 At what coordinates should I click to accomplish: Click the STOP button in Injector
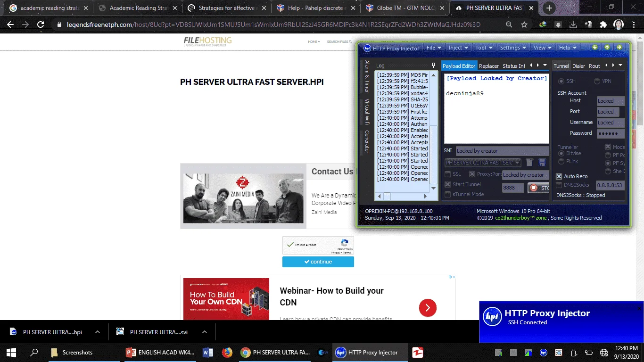point(539,188)
